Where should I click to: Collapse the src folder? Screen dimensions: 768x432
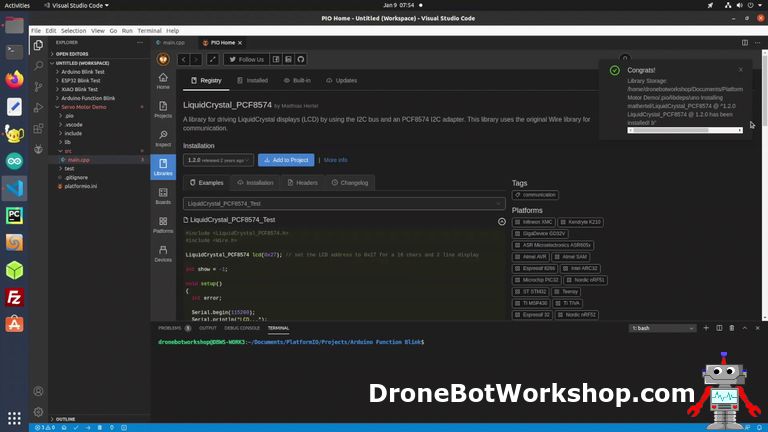pos(68,151)
